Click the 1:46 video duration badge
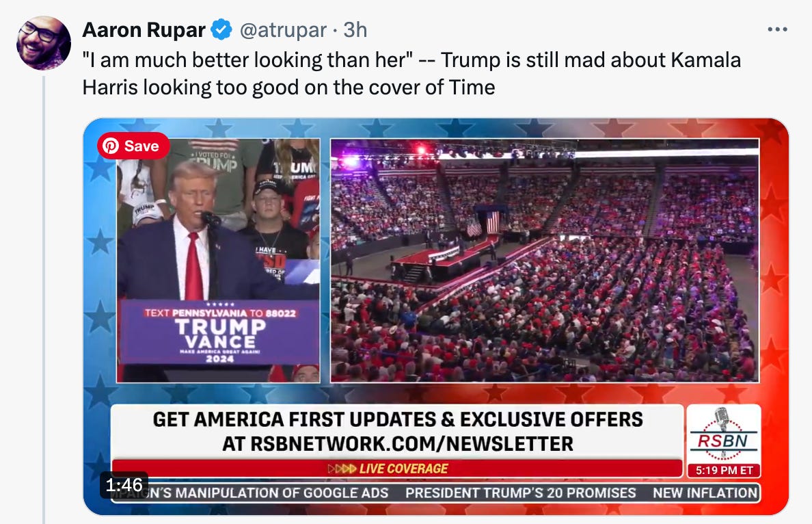This screenshot has width=812, height=524. click(124, 485)
